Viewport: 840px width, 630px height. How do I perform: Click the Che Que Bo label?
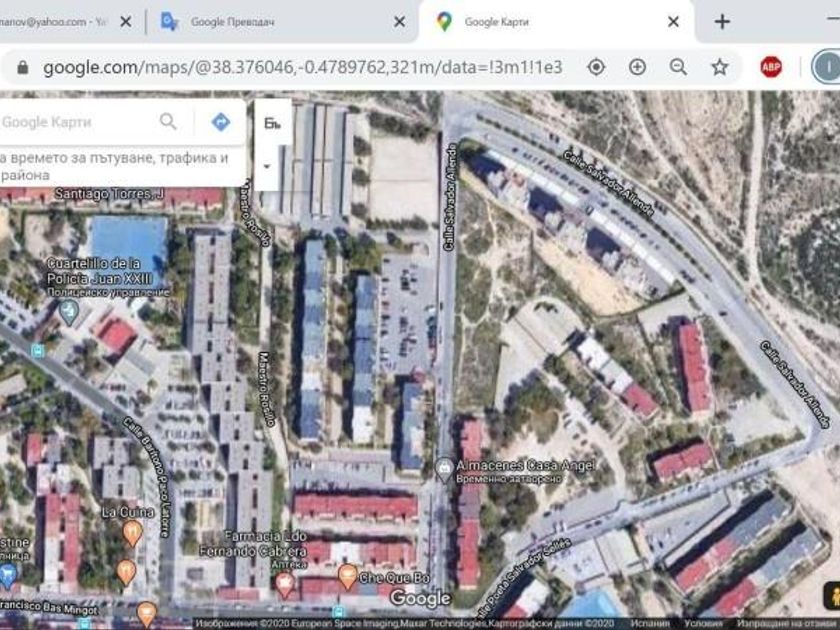pyautogui.click(x=394, y=578)
